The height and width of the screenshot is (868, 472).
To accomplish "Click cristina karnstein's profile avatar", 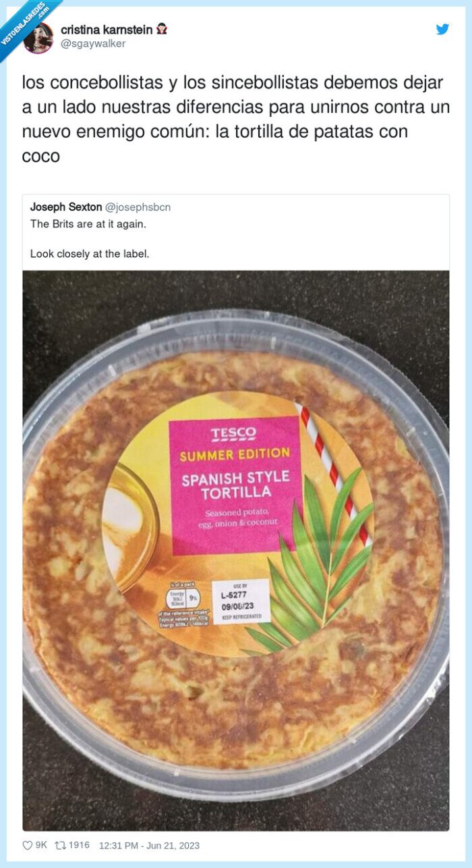I will pyautogui.click(x=38, y=38).
